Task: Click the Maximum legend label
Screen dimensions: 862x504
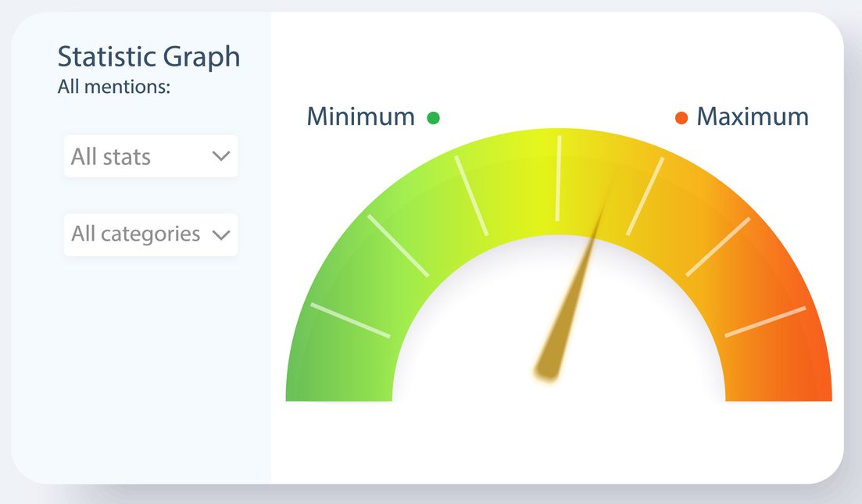Action: click(753, 117)
